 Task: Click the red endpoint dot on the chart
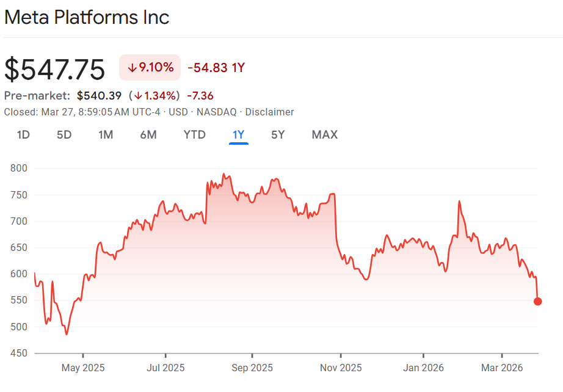tap(538, 301)
